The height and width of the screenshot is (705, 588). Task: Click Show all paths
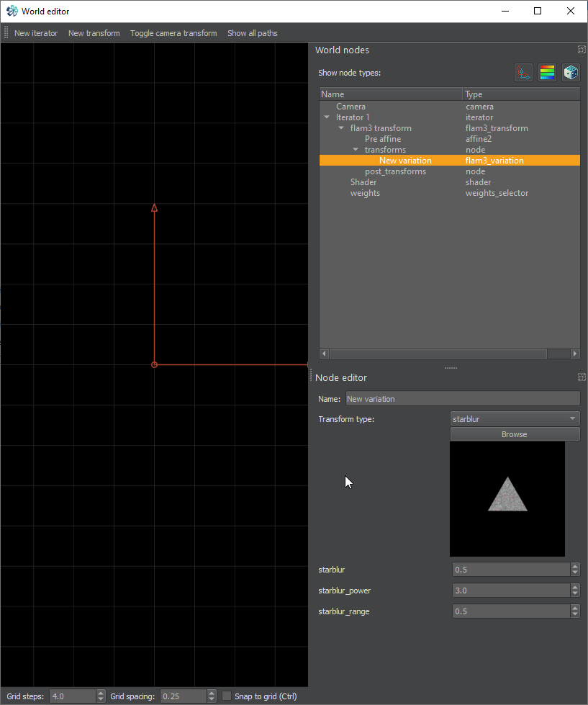coord(253,33)
